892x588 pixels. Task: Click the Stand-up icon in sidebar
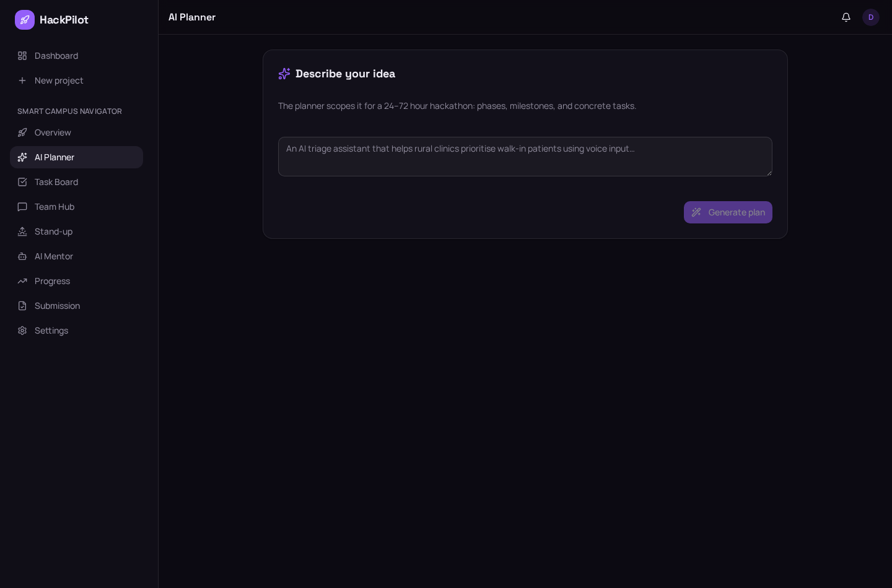(x=22, y=231)
